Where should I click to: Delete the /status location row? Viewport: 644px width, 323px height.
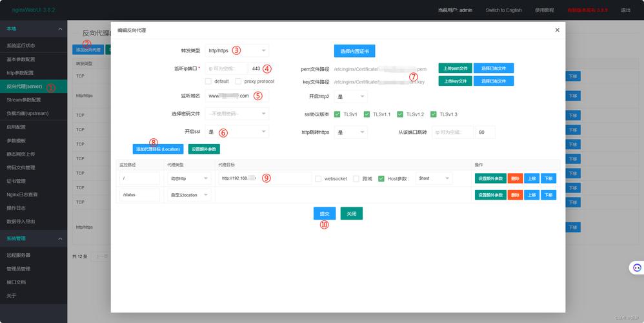515,195
